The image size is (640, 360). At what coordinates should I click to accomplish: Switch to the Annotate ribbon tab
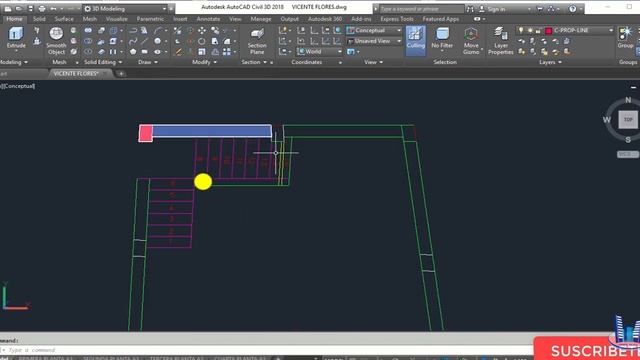(x=208, y=19)
